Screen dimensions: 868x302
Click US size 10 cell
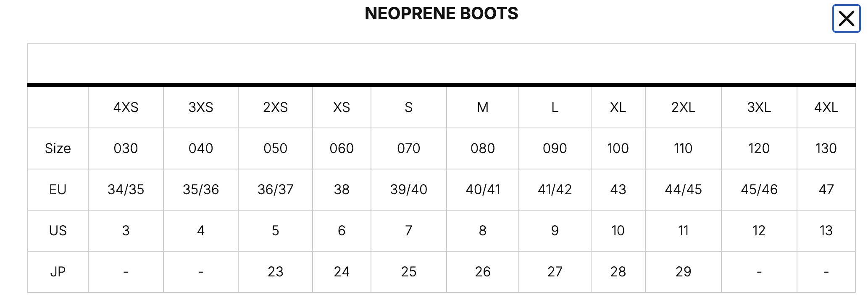point(618,231)
